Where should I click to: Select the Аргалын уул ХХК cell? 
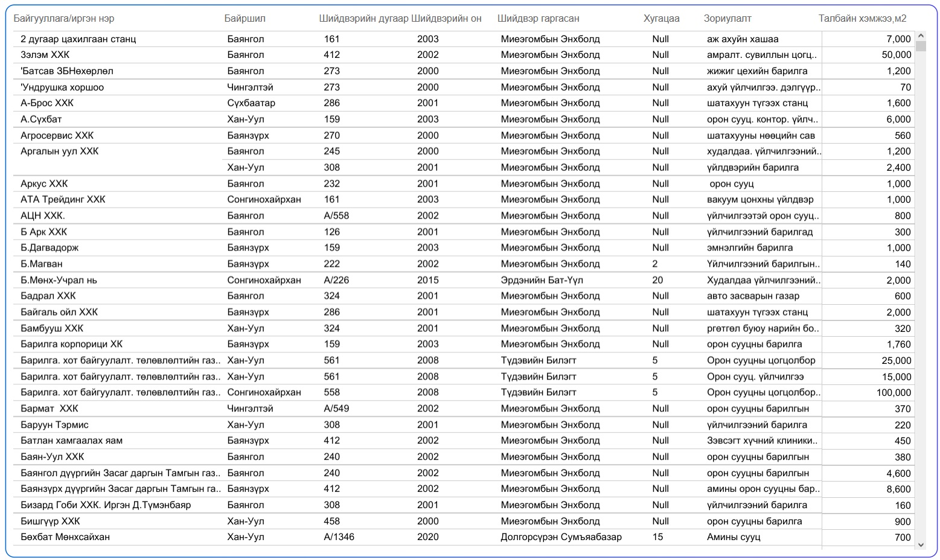[x=59, y=151]
